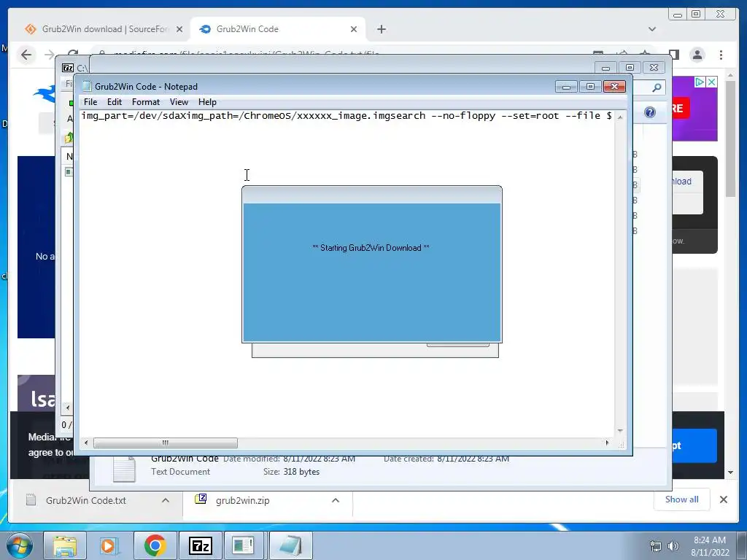Viewport: 747px width, 560px height.
Task: Toggle Chrome side panel icon
Action: point(673,55)
